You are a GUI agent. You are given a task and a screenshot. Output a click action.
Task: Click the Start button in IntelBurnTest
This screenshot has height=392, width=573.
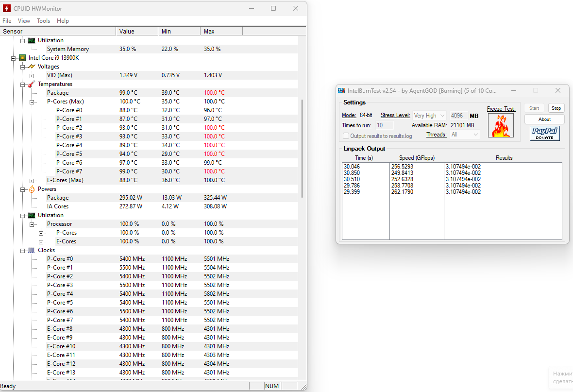click(x=534, y=108)
